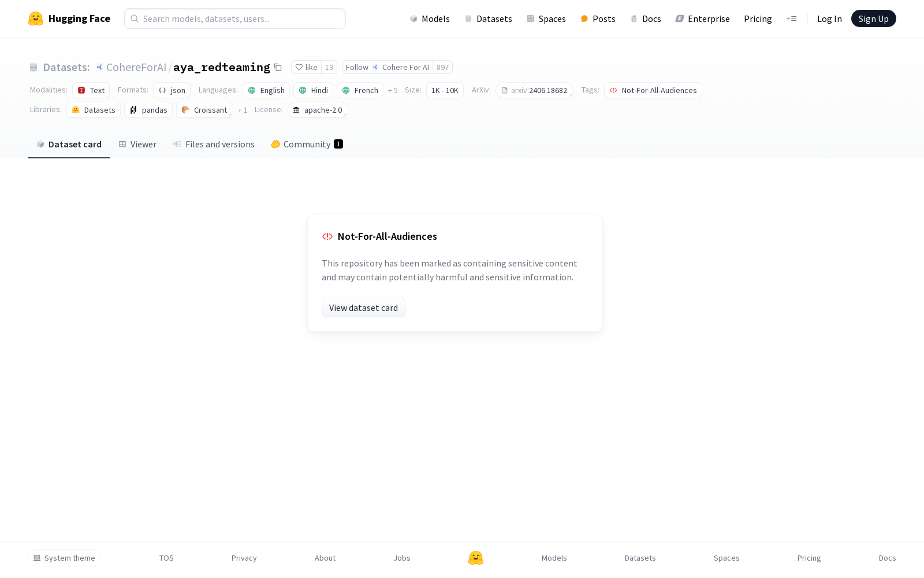
Task: Switch to the Dataset card tab
Action: (69, 144)
